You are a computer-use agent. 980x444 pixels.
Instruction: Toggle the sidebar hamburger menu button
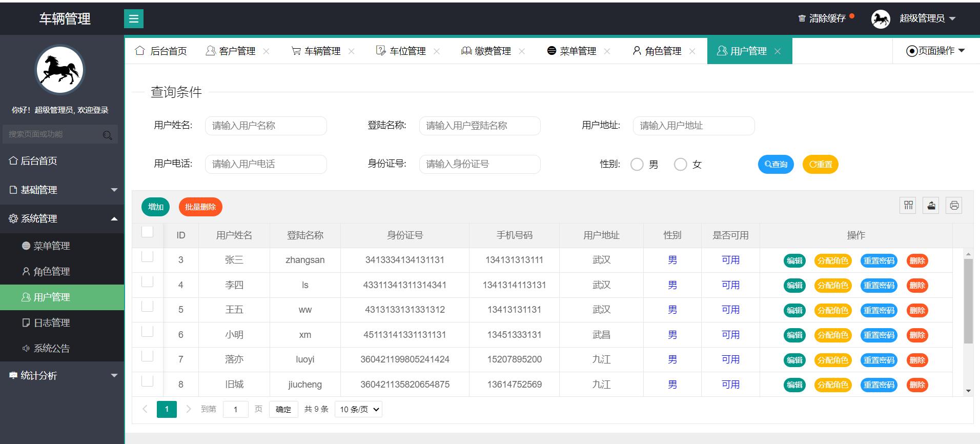pyautogui.click(x=133, y=19)
